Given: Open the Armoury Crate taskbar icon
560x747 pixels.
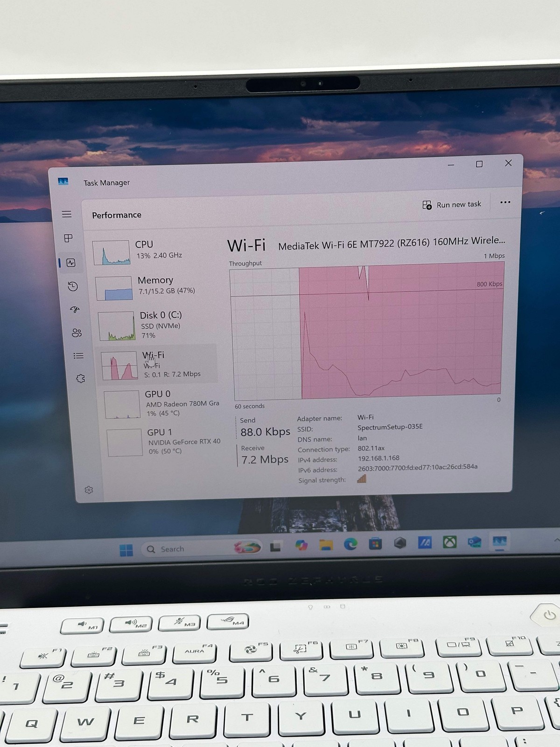Looking at the screenshot, I should (400, 543).
